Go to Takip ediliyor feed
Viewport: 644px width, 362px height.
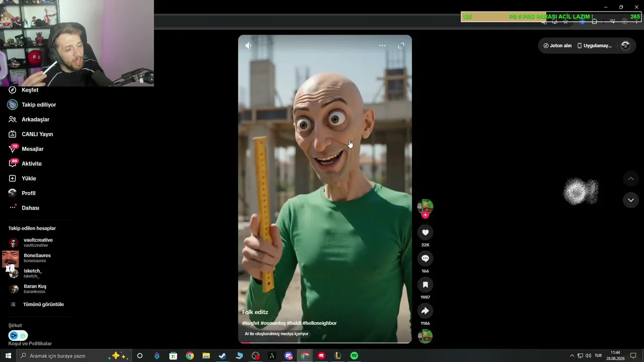[x=32, y=105]
